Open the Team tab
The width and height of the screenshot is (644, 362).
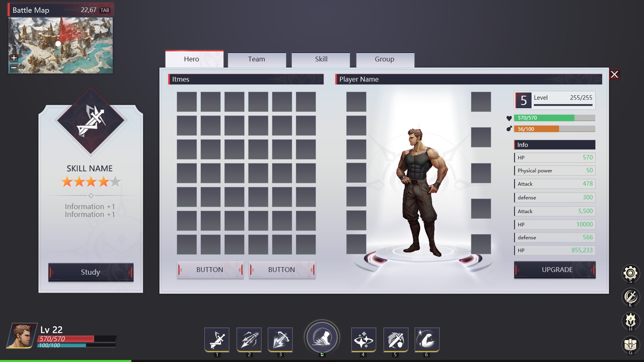point(257,59)
